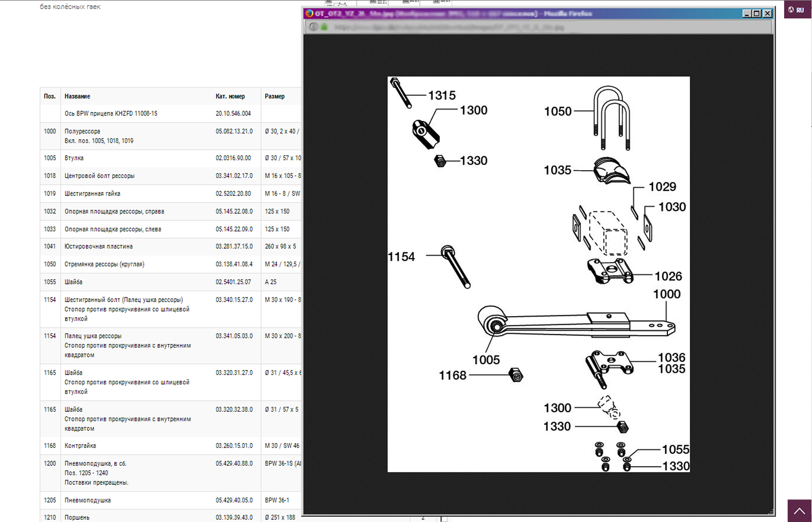
Task: Select the 'Полурессора' row name
Action: tap(82, 131)
